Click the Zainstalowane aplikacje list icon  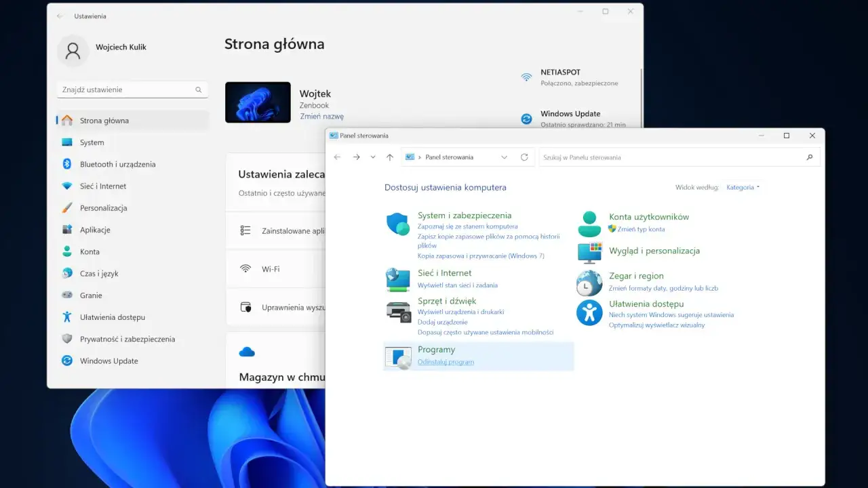click(x=245, y=230)
